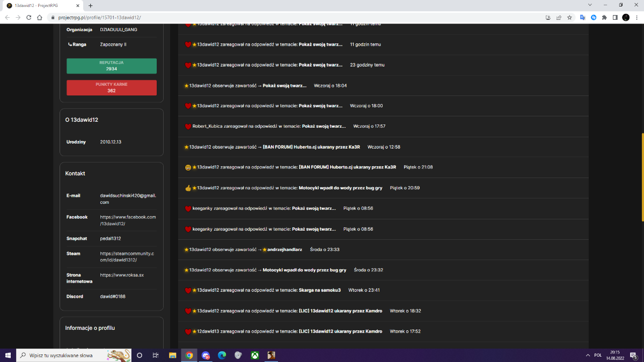Reload the ProjectRPG page

click(x=29, y=17)
